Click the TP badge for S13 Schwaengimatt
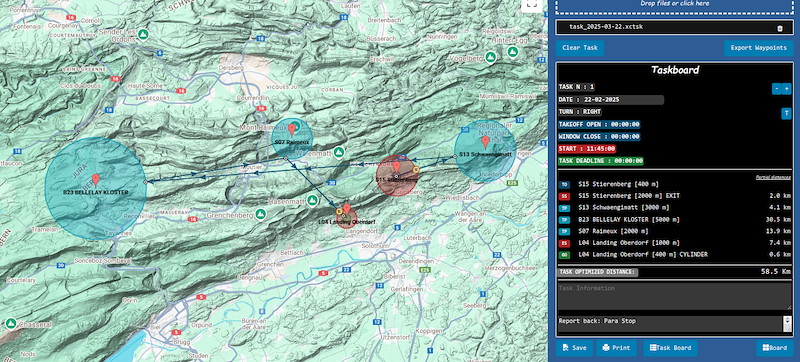This screenshot has height=362, width=800. (565, 208)
